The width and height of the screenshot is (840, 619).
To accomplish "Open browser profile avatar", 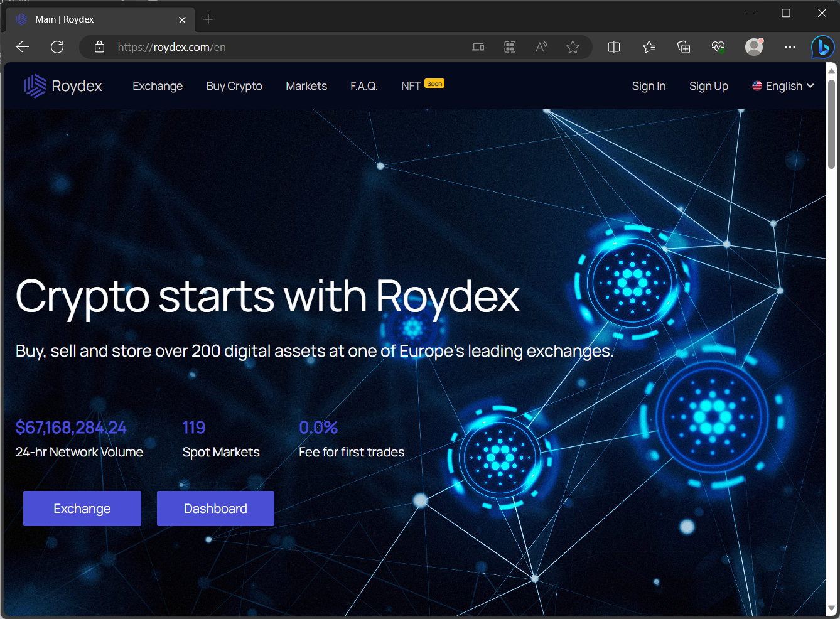I will tap(753, 47).
